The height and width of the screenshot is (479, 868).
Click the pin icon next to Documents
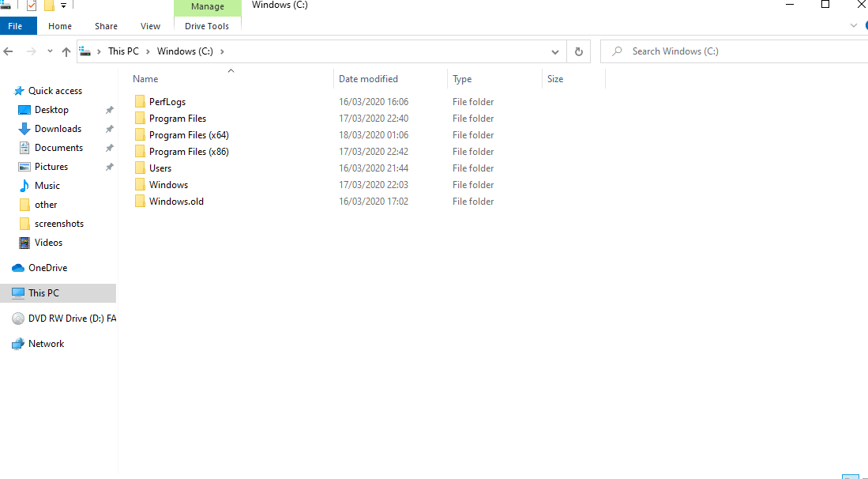(x=110, y=148)
